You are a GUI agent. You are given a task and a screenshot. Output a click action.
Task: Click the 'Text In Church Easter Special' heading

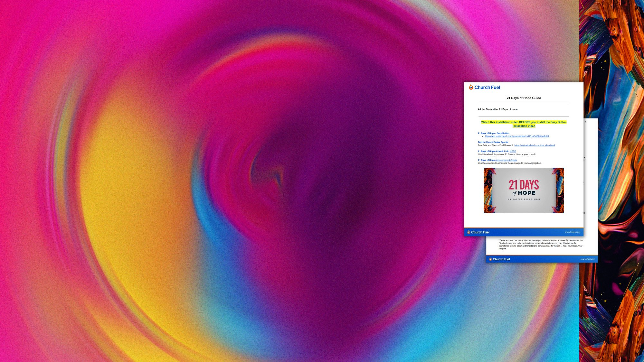(493, 142)
